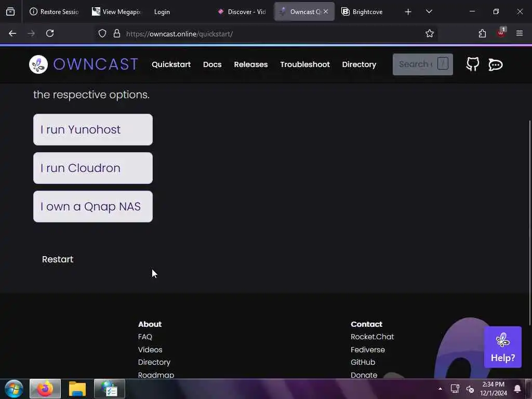The height and width of the screenshot is (399, 532).
Task: Open the Help? widget button
Action: (x=503, y=347)
